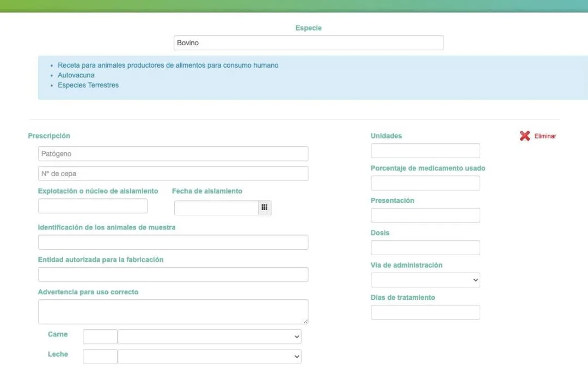The height and width of the screenshot is (368, 588).
Task: Click the red X Eliminar icon
Action: [x=524, y=136]
